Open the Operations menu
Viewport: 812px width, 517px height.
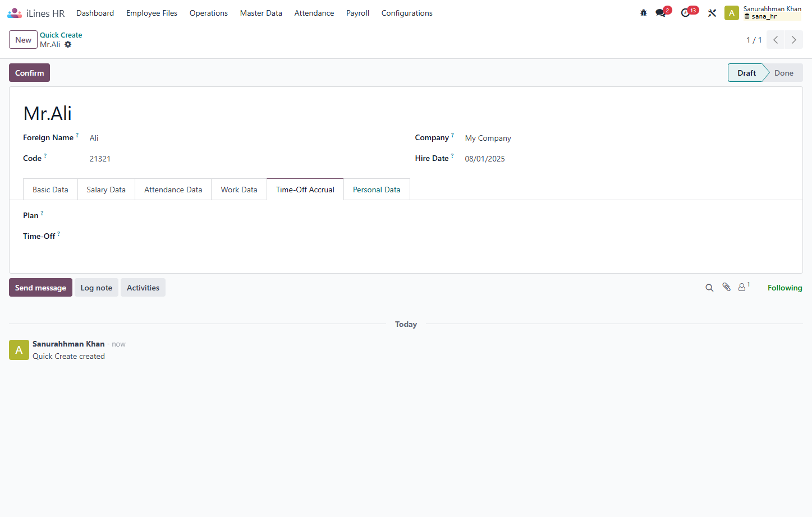209,13
